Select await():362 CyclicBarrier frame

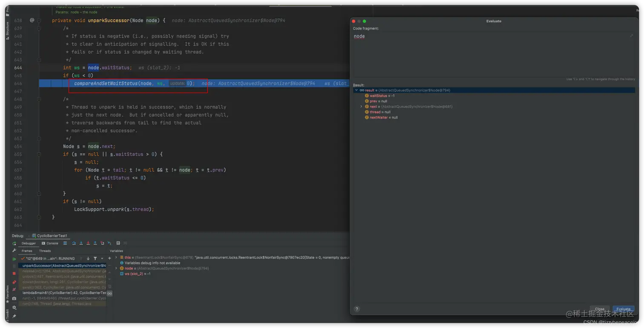(x=63, y=287)
